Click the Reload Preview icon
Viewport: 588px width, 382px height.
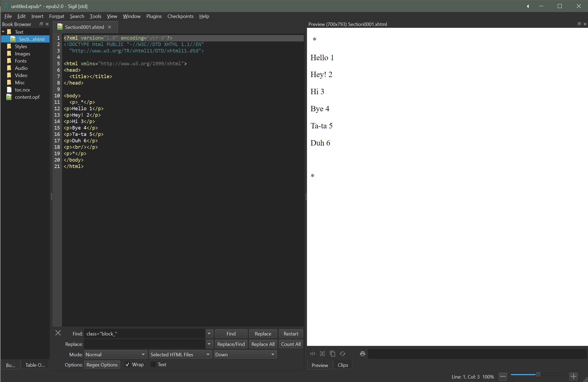[x=343, y=354]
